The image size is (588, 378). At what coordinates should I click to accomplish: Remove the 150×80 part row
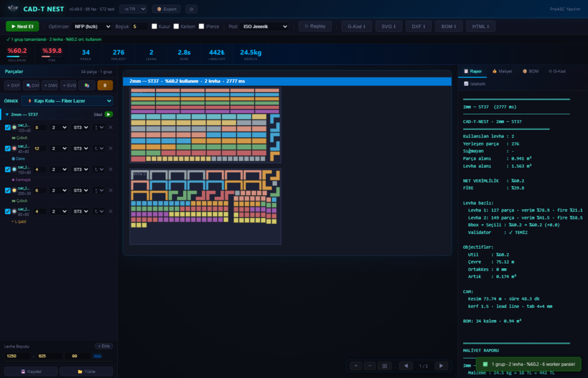[111, 169]
